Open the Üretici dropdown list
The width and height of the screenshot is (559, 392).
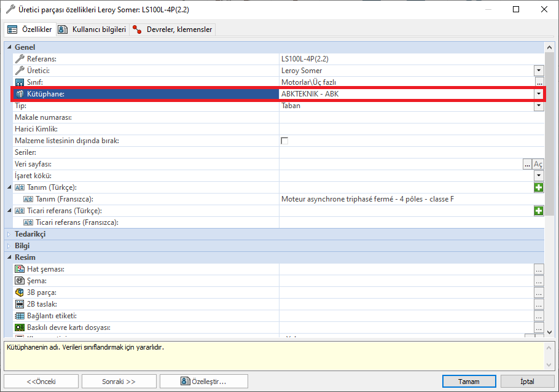click(539, 71)
